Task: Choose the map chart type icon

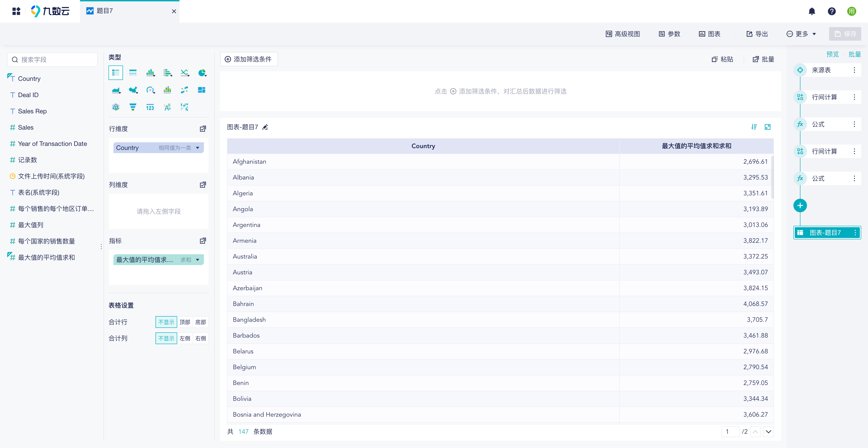Action: [x=133, y=90]
